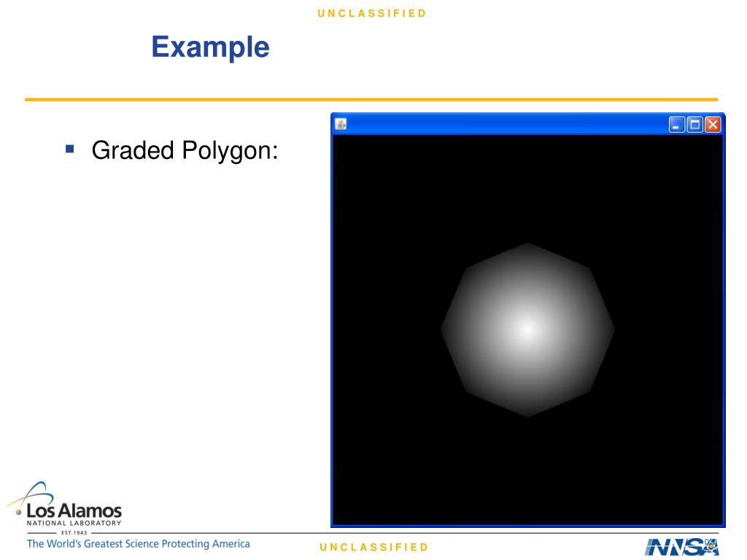The height and width of the screenshot is (560, 747).
Task: Click the Los Alamos National Laboratory logo
Action: click(64, 507)
